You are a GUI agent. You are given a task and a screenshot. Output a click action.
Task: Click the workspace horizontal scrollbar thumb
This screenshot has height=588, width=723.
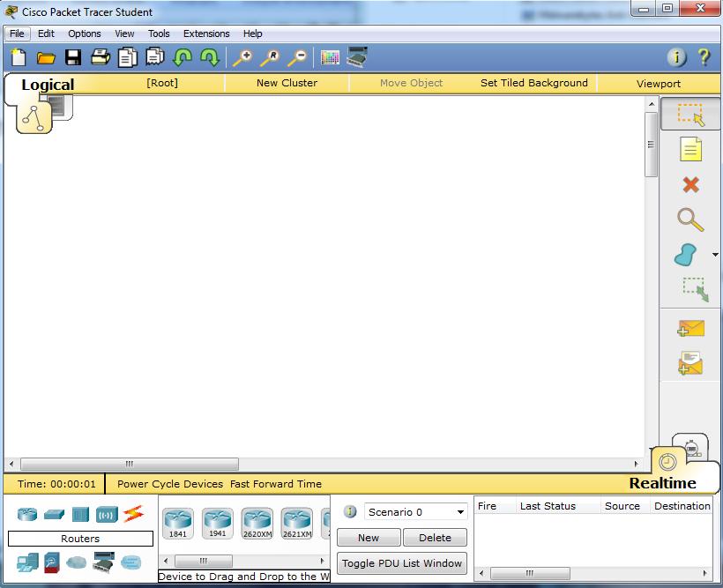coord(130,464)
